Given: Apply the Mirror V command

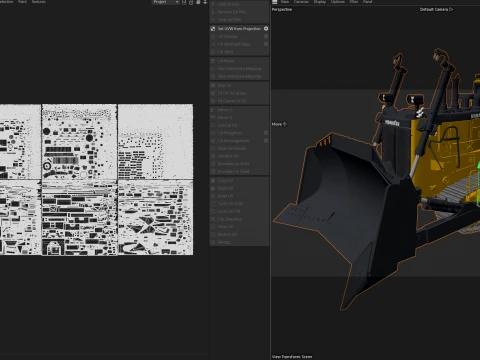Looking at the screenshot, I should click(x=239, y=117).
